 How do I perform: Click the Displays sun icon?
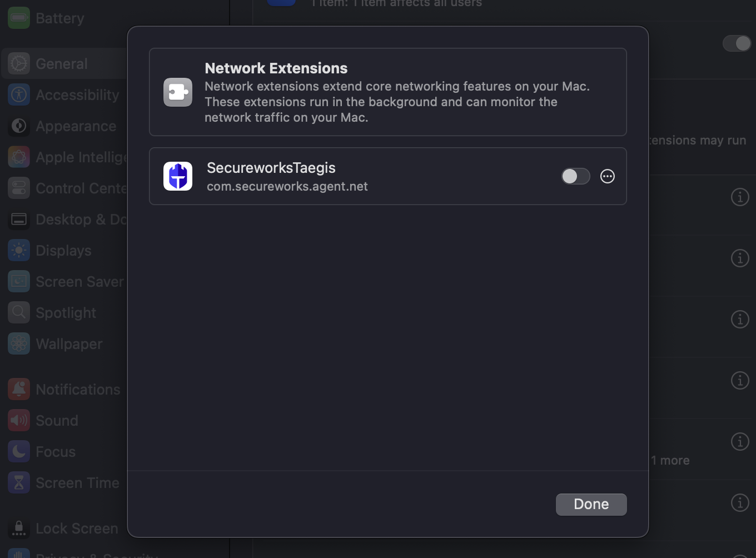19,251
